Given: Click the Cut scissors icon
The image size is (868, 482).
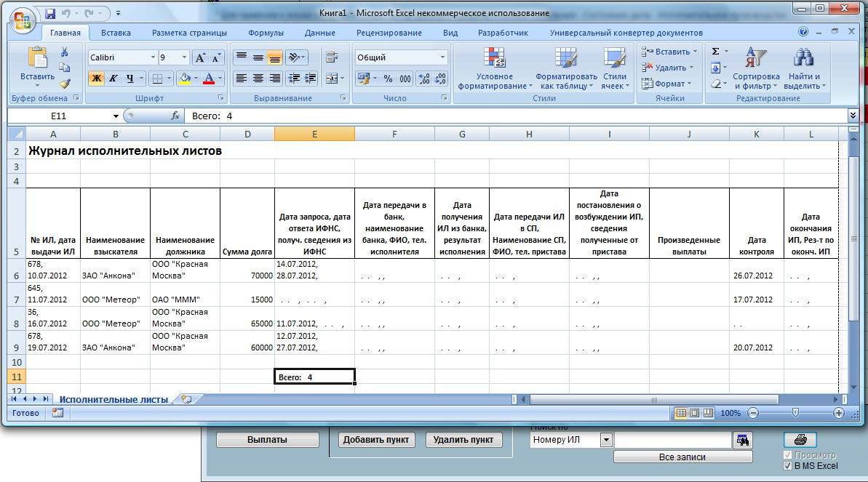Looking at the screenshot, I should click(65, 52).
